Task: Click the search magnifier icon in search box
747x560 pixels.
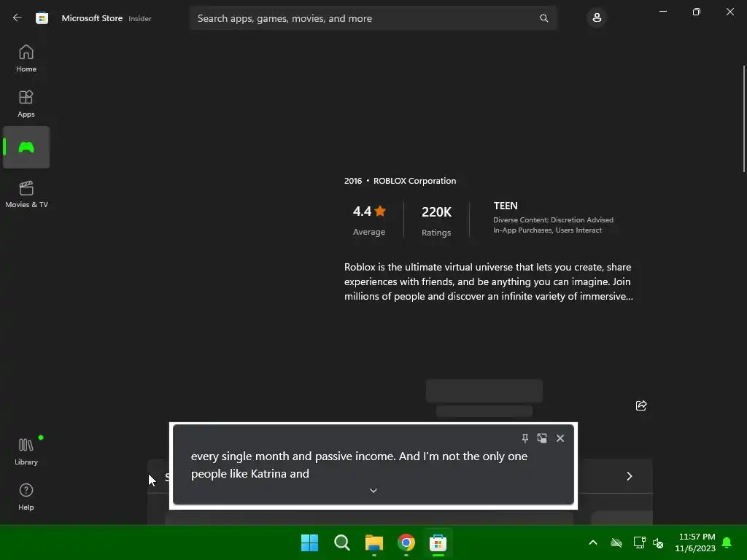Action: 543,18
